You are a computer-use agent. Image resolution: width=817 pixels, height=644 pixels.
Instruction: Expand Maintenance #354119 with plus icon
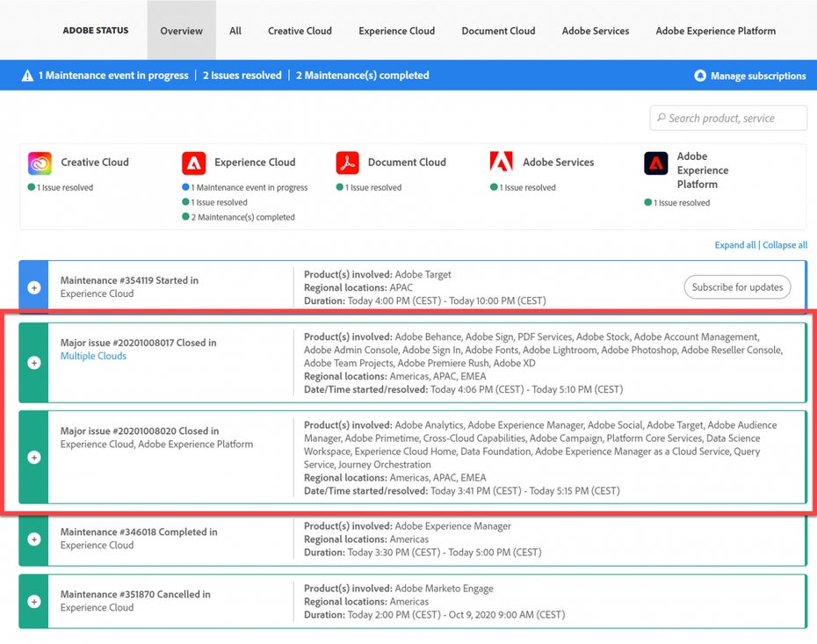pyautogui.click(x=34, y=287)
